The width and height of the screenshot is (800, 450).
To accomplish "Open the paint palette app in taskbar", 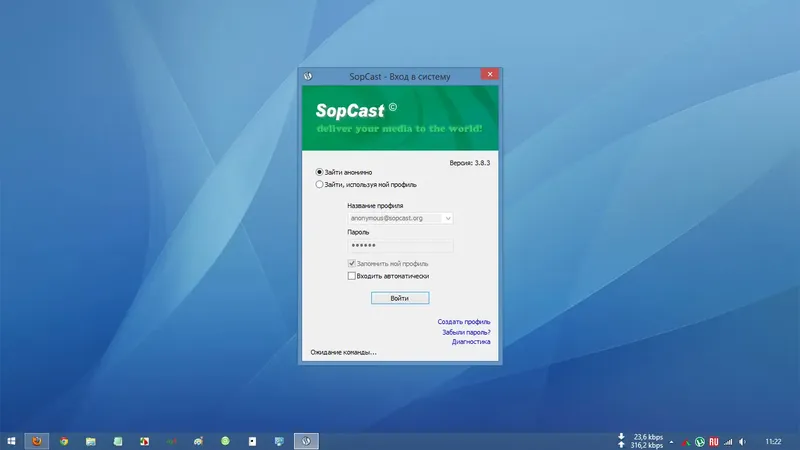I will click(x=198, y=441).
